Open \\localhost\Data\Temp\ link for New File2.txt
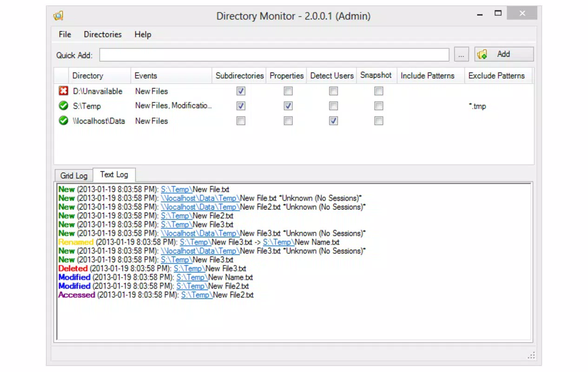This screenshot has width=588, height=372. click(x=200, y=207)
